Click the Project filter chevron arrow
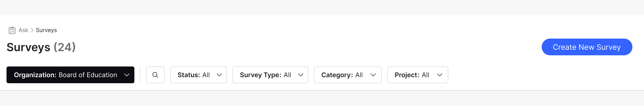 439,75
